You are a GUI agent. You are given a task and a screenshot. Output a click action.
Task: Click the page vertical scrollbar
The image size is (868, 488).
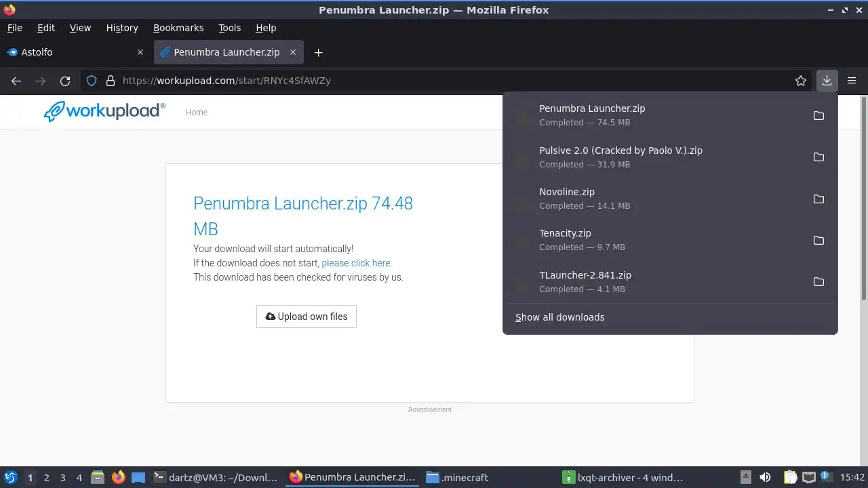click(863, 199)
